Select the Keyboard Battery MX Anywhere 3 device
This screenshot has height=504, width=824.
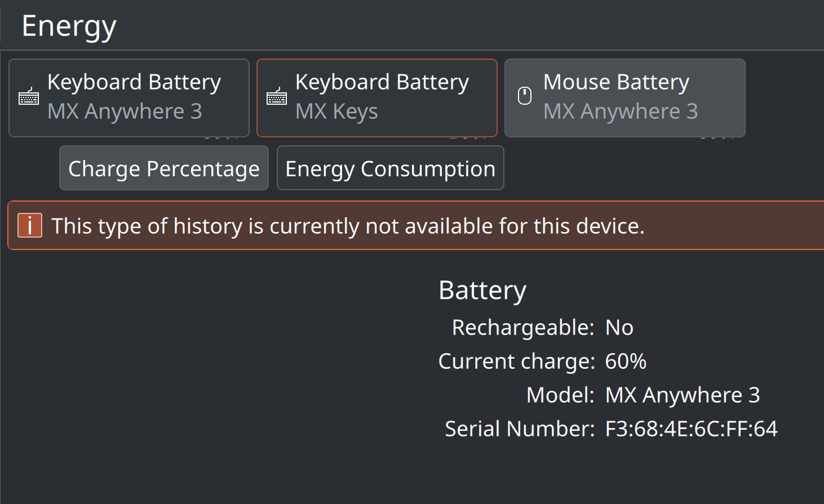point(129,98)
